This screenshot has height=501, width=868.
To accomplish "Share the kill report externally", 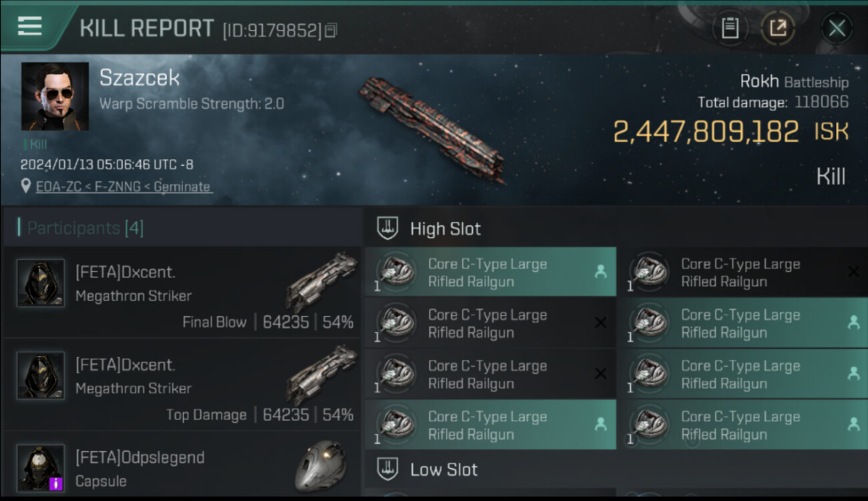I will (778, 28).
